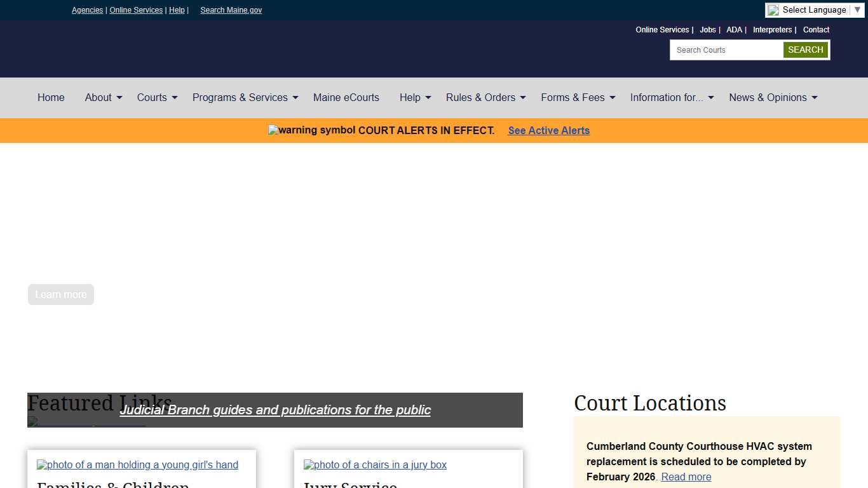Select Home in the navigation bar

51,97
